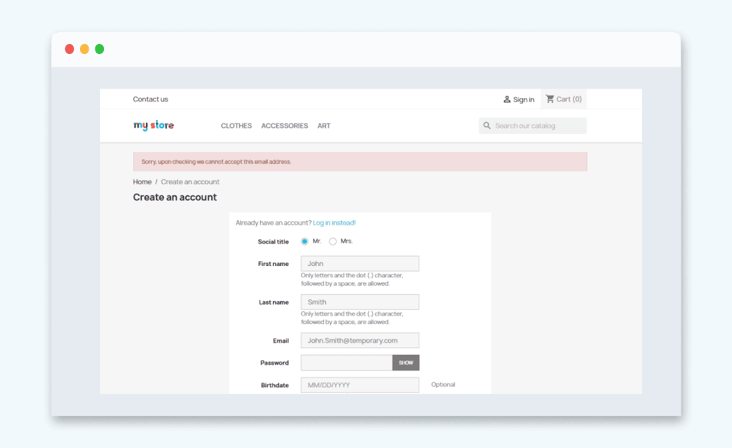The height and width of the screenshot is (448, 732).
Task: Click the Sign in link text
Action: coord(524,99)
